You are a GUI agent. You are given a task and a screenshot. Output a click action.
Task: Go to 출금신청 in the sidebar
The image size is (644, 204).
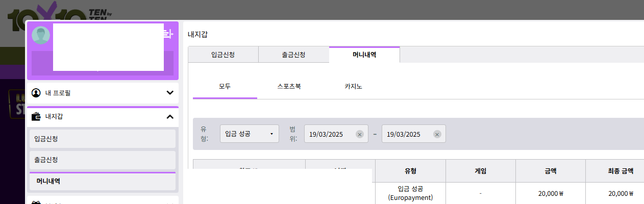(x=101, y=160)
